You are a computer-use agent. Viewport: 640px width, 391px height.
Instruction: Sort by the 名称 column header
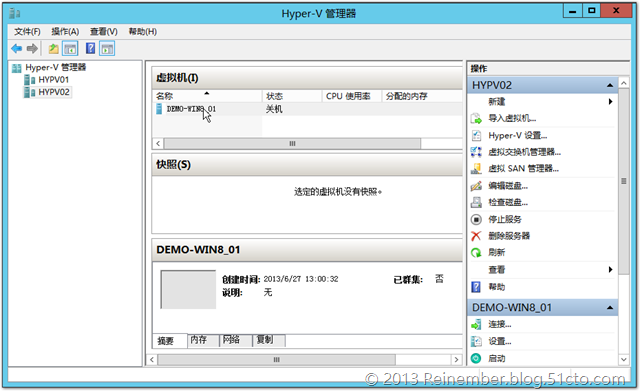point(207,96)
